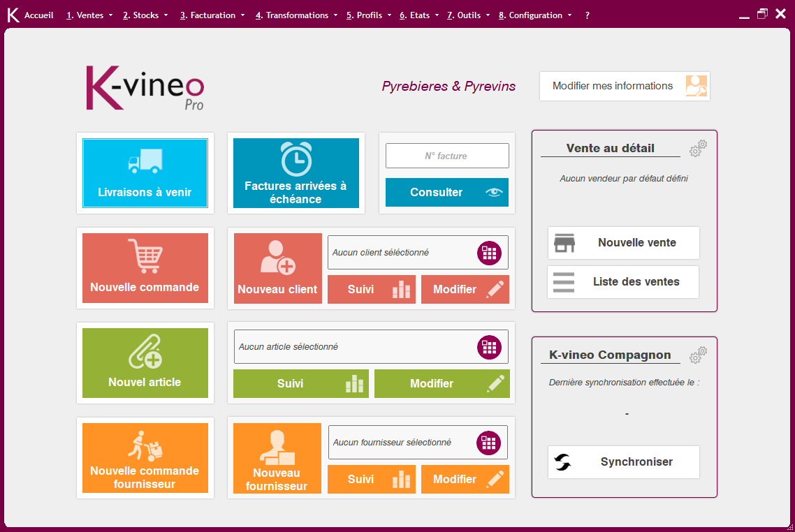This screenshot has height=532, width=795.
Task: Click Modifier mes informations button
Action: [625, 86]
